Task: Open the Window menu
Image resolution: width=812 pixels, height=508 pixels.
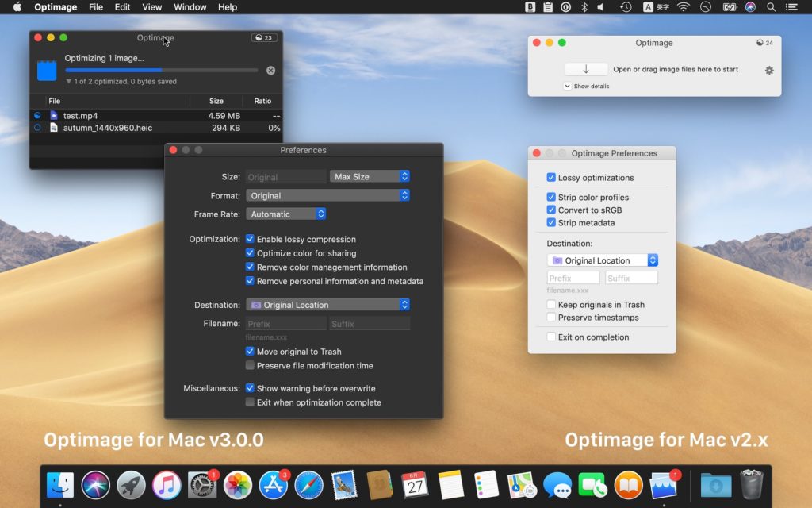Action: (x=190, y=7)
